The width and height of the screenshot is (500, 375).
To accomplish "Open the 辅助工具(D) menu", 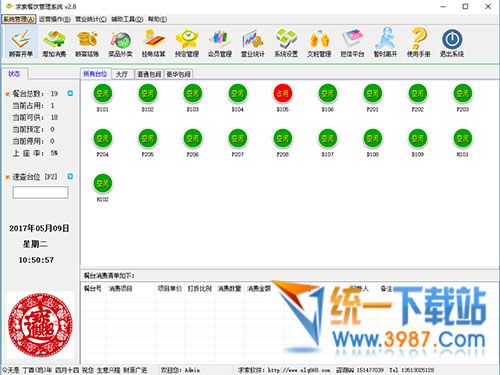I will [x=127, y=19].
